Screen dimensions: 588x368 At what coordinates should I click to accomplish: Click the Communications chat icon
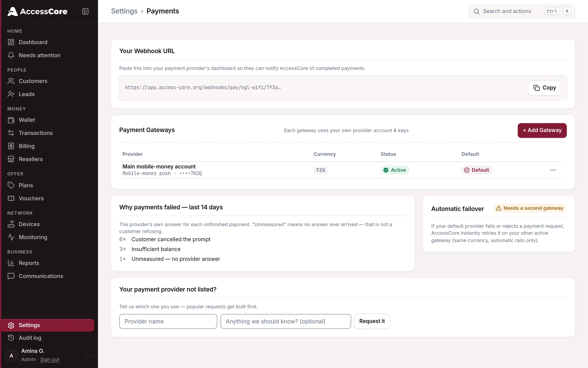click(x=11, y=276)
